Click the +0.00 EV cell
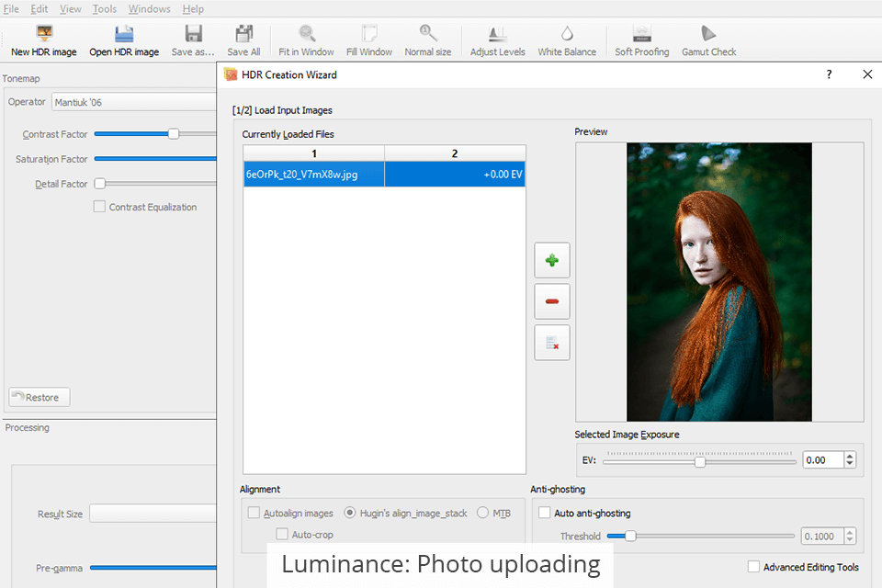This screenshot has height=588, width=882. pos(455,175)
